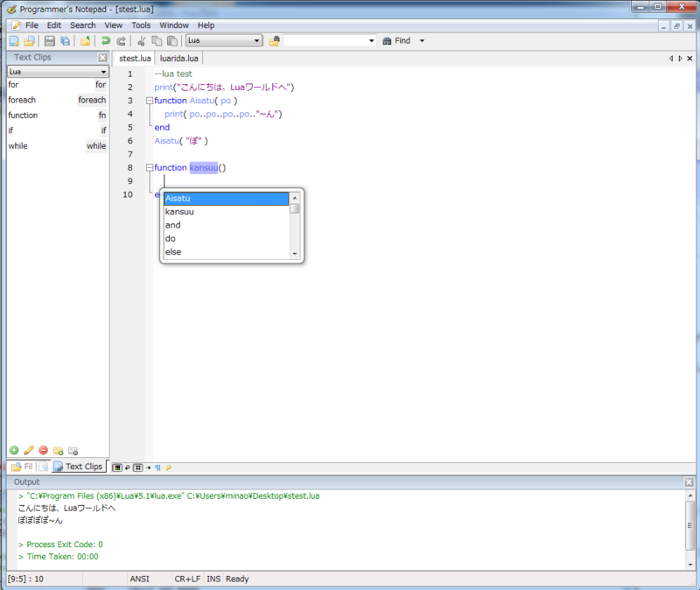Open the File menu

click(31, 25)
